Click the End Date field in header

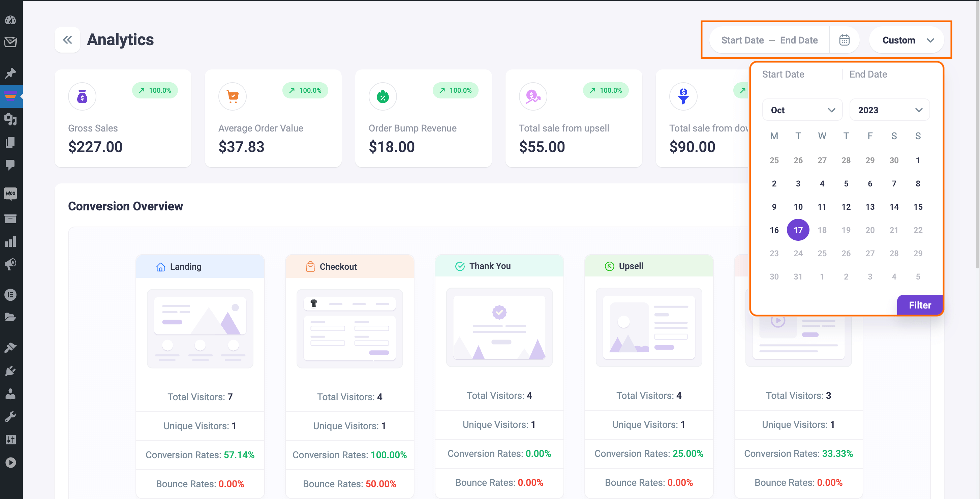799,40
